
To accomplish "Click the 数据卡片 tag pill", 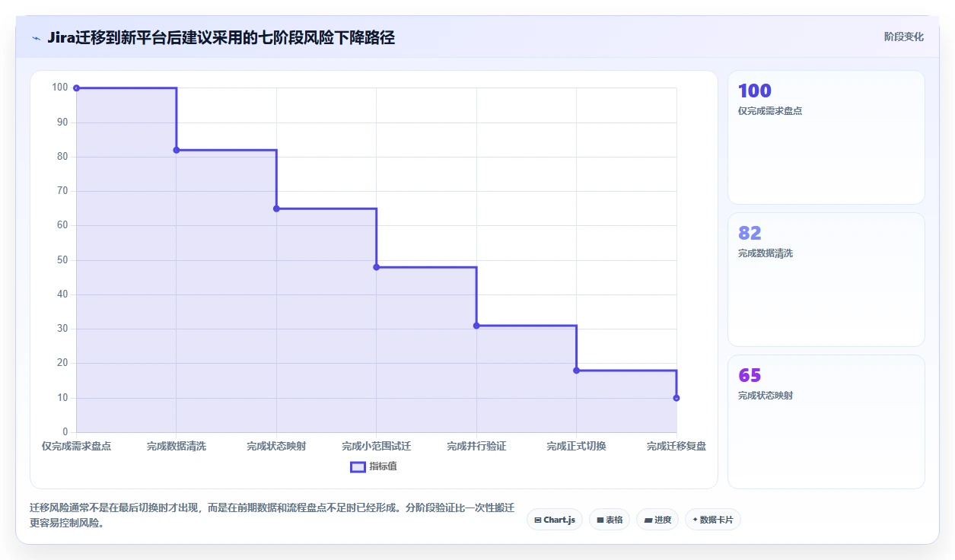I will coord(713,520).
